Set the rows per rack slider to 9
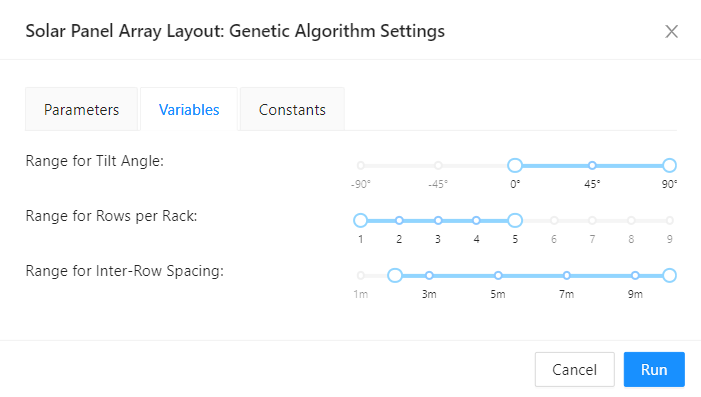The image size is (701, 397). click(x=669, y=220)
